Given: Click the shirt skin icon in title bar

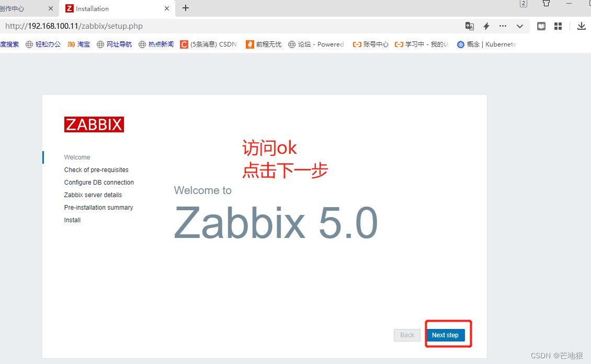Looking at the screenshot, I should click(546, 3).
